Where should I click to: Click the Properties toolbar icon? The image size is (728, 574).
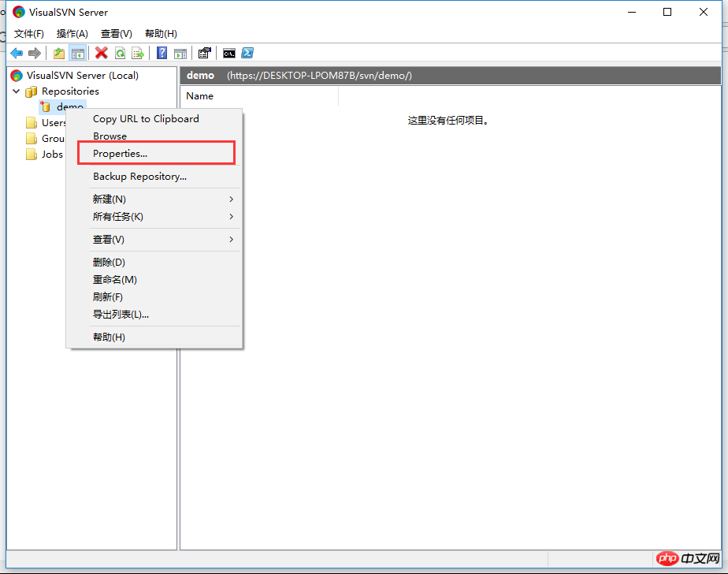coord(204,53)
